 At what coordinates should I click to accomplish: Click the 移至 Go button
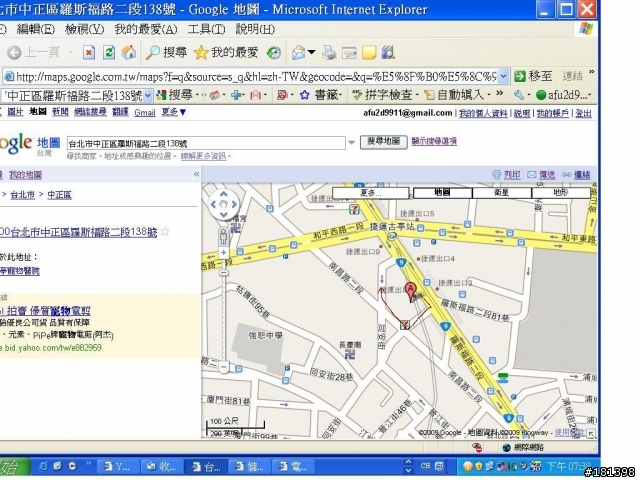point(533,76)
